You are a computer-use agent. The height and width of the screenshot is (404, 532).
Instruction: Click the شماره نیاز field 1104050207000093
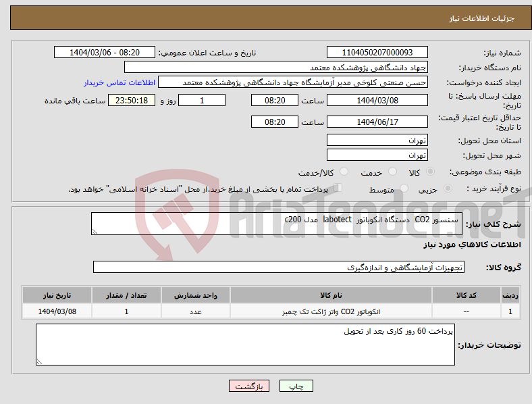click(x=377, y=52)
